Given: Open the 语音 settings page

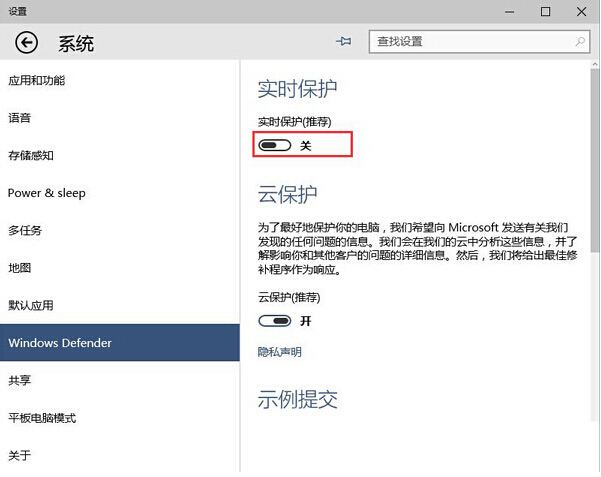Looking at the screenshot, I should point(20,118).
